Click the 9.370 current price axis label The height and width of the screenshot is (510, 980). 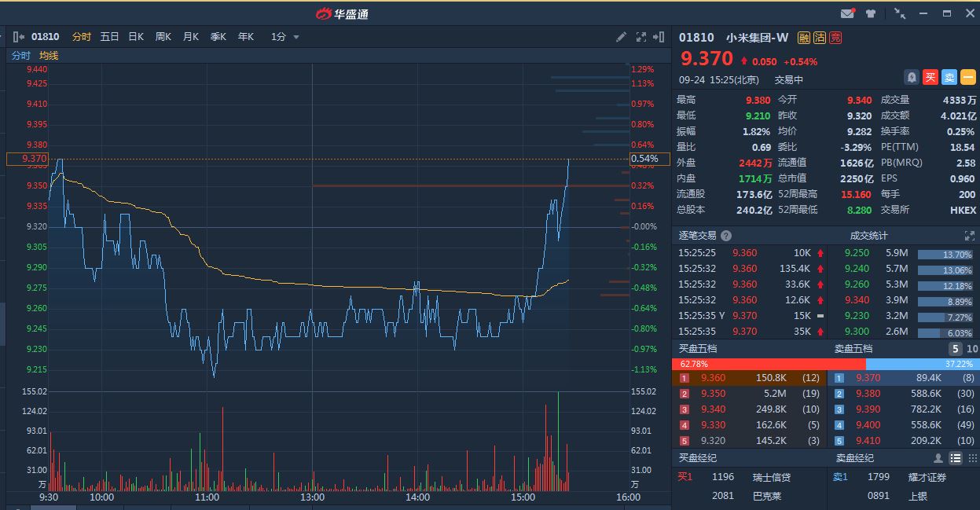(x=28, y=160)
